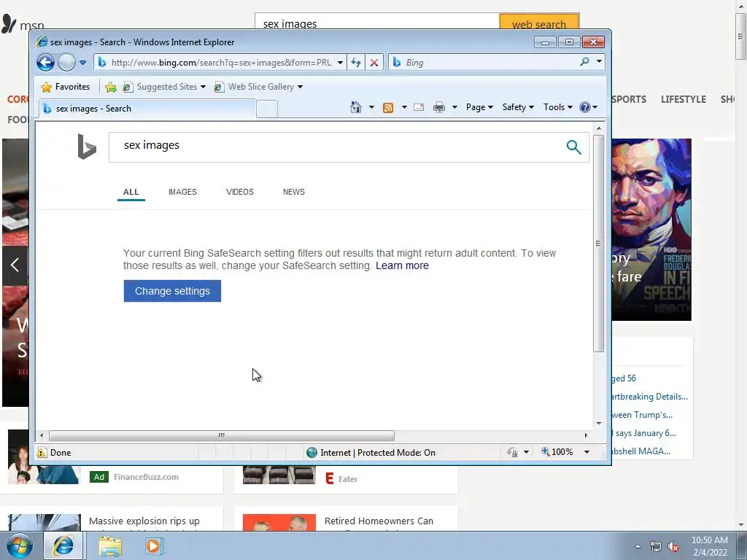Switch to the IMAGES tab
Screen dimensions: 747x560
[x=182, y=192]
